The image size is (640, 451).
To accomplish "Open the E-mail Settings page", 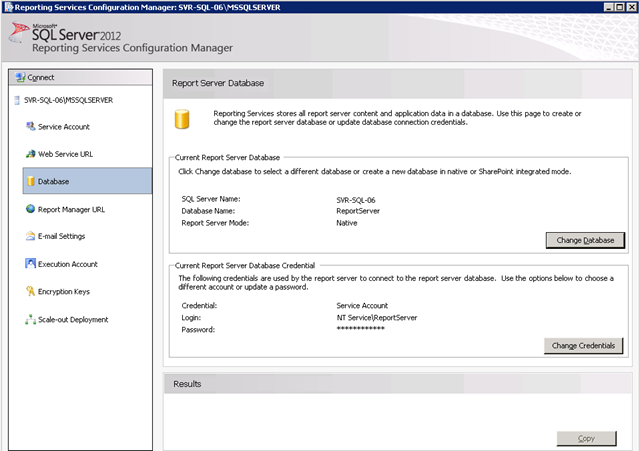I will pyautogui.click(x=61, y=237).
